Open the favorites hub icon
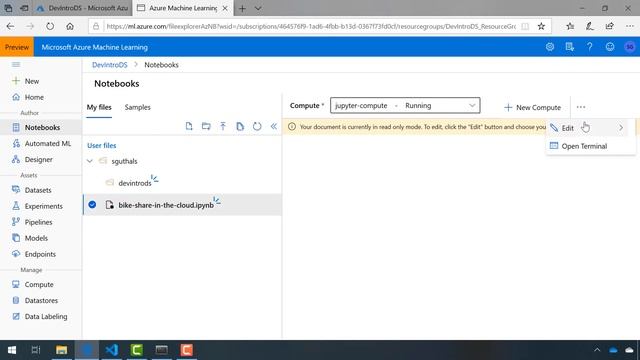 (x=570, y=26)
